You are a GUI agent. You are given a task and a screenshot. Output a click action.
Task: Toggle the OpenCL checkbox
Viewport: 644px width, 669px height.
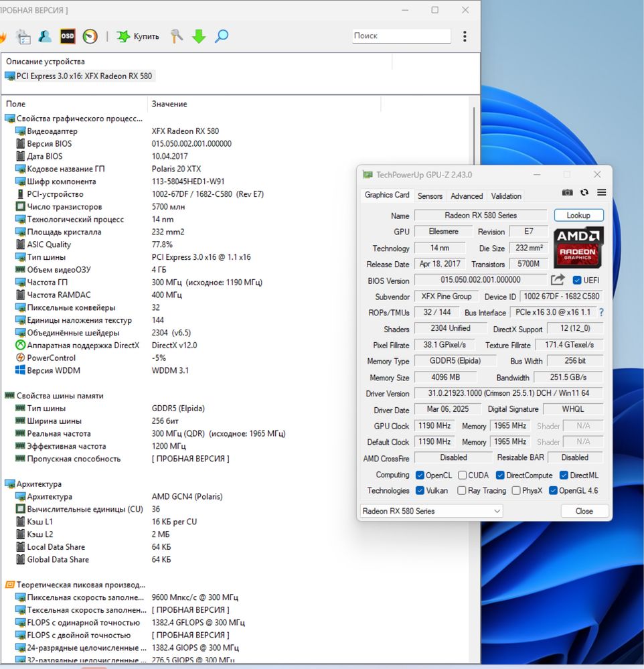tap(420, 475)
